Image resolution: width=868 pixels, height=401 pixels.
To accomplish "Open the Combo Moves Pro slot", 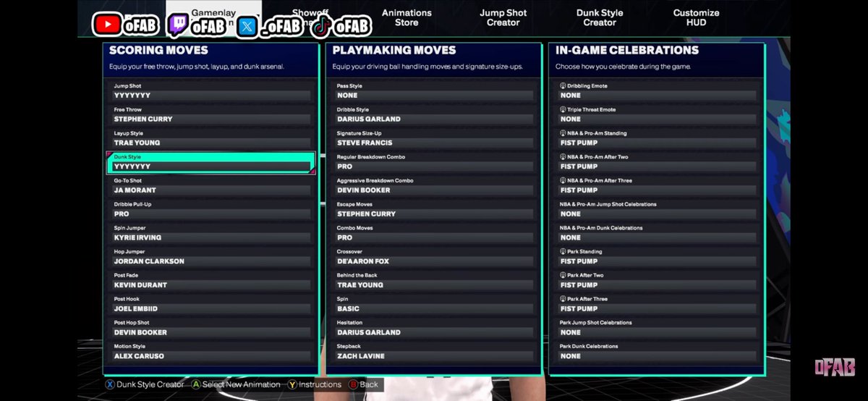I will [434, 233].
